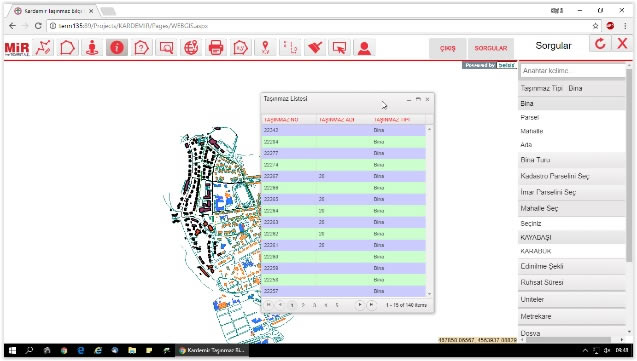Clear the map with the broom icon
The image size is (637, 361).
click(315, 48)
